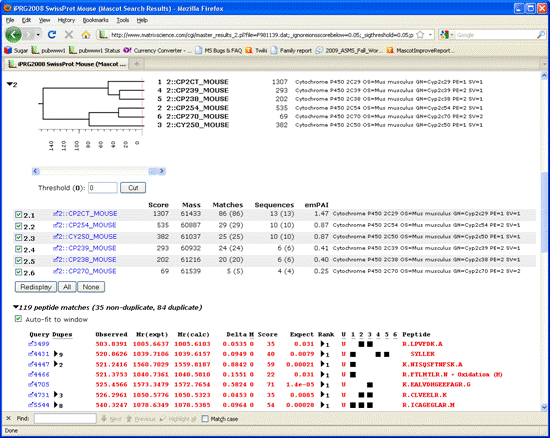Click Highlight all in find bar
This screenshot has width=550, height=438.
pos(178,419)
